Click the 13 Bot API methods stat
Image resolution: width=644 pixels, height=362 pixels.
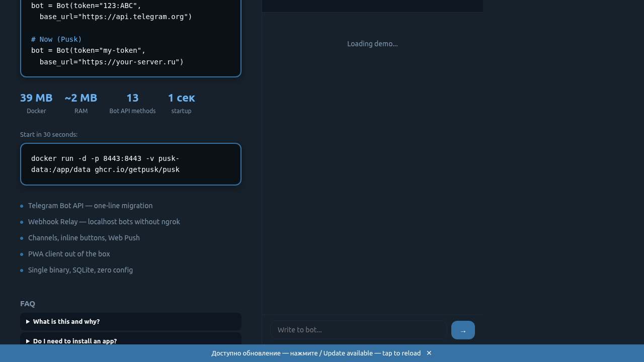coord(132,103)
